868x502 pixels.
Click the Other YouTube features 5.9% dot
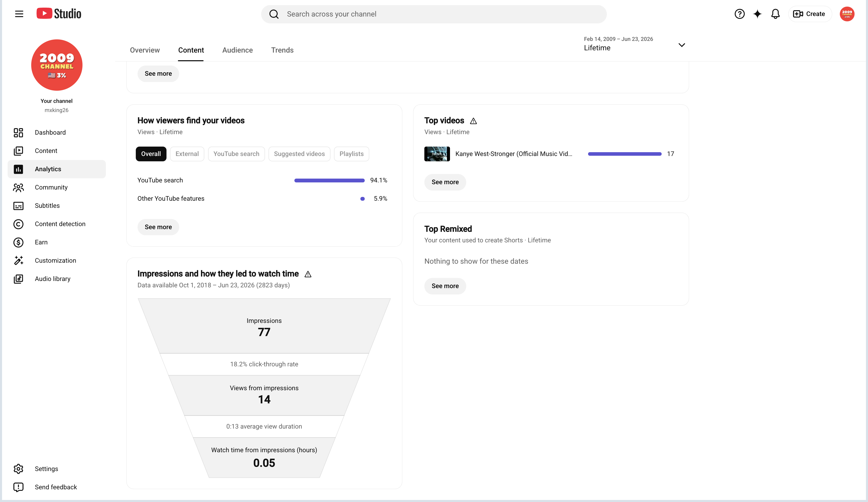coord(362,199)
